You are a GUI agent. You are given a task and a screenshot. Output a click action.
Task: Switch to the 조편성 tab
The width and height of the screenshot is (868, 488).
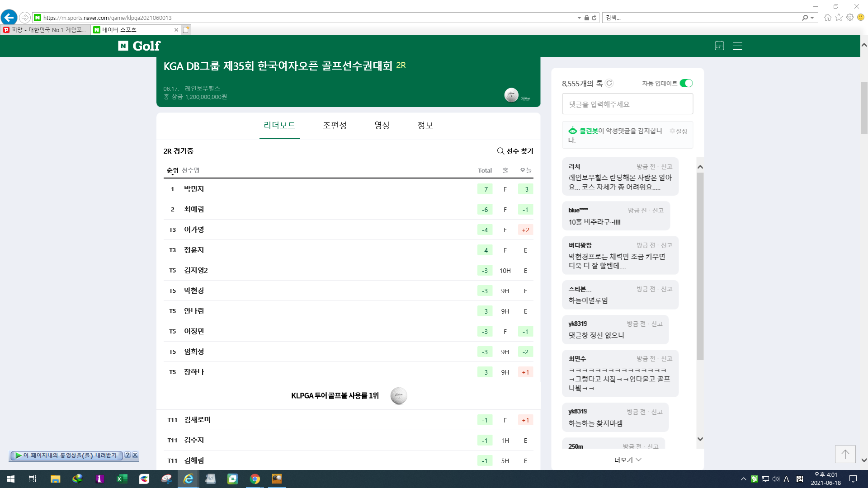pyautogui.click(x=335, y=125)
